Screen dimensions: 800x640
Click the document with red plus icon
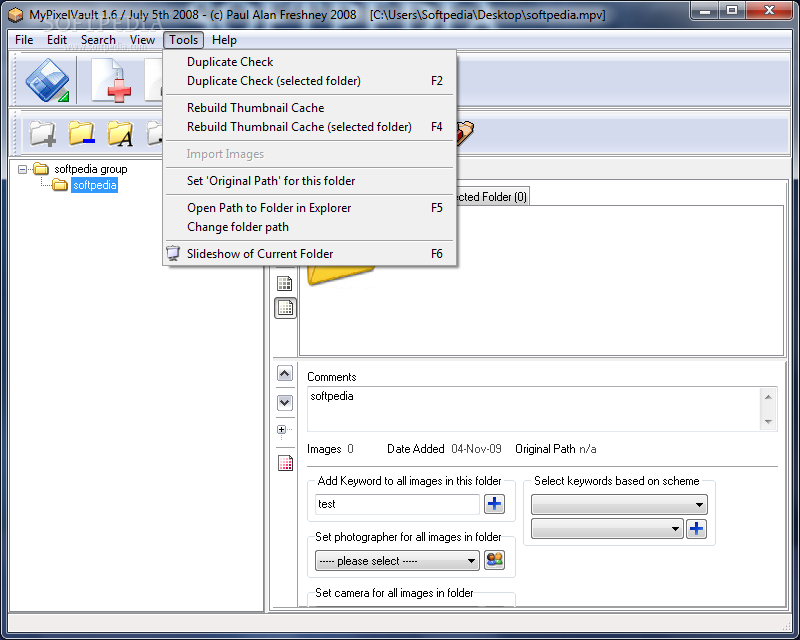[111, 80]
